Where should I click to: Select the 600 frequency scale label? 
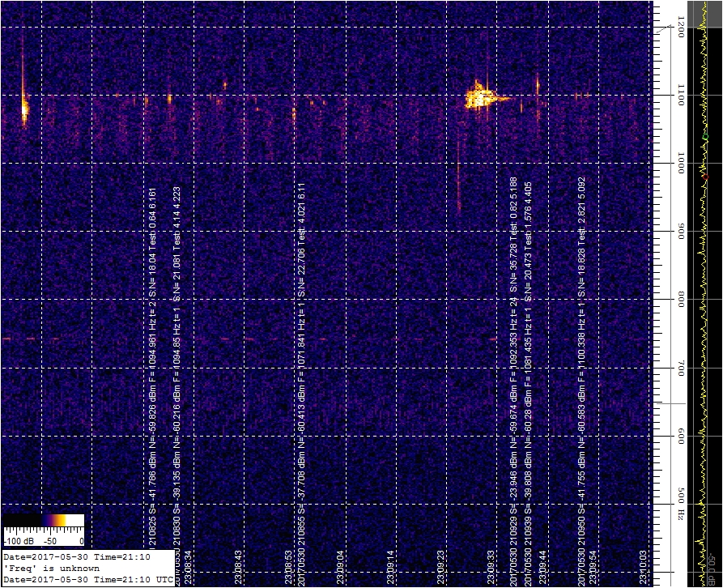[679, 437]
